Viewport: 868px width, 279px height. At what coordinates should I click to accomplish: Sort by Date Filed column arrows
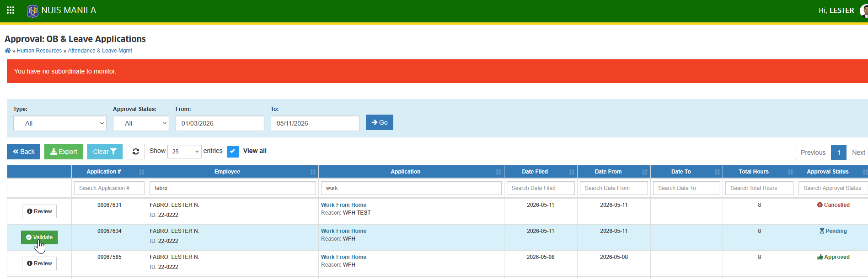(x=572, y=172)
